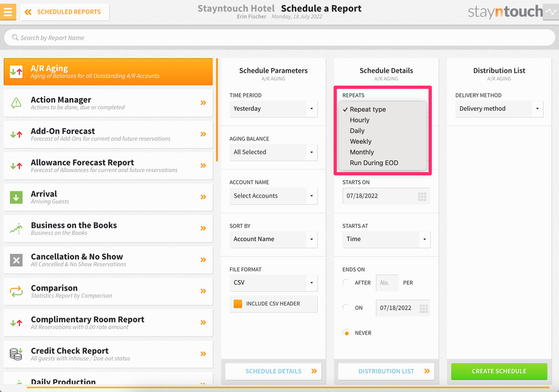Open the Sort By Account Name dropdown
Screen dimensions: 559x392
pyautogui.click(x=273, y=239)
